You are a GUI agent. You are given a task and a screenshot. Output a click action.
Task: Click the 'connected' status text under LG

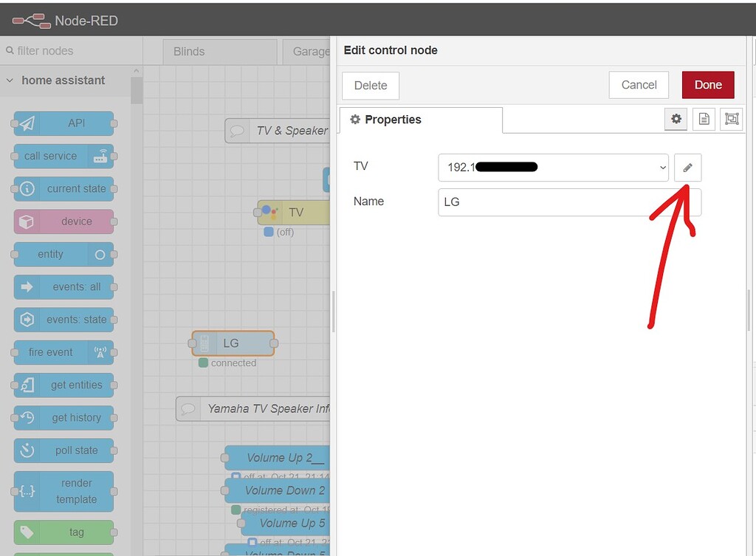coord(233,363)
